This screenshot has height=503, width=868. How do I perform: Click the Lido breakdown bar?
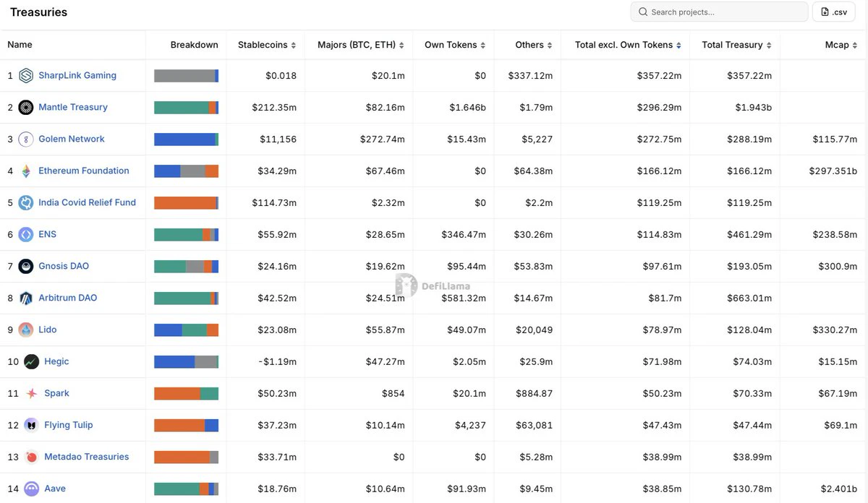click(186, 330)
